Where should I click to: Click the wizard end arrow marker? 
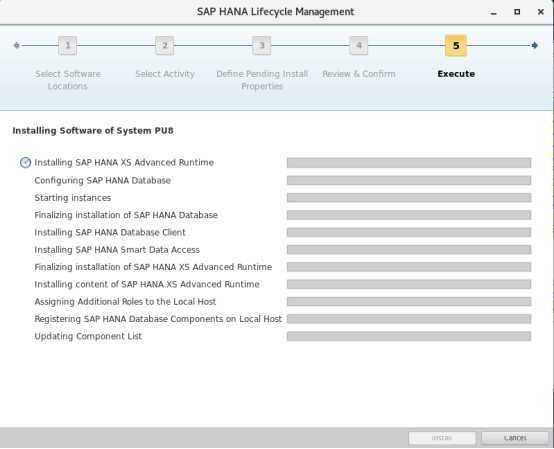pos(535,45)
